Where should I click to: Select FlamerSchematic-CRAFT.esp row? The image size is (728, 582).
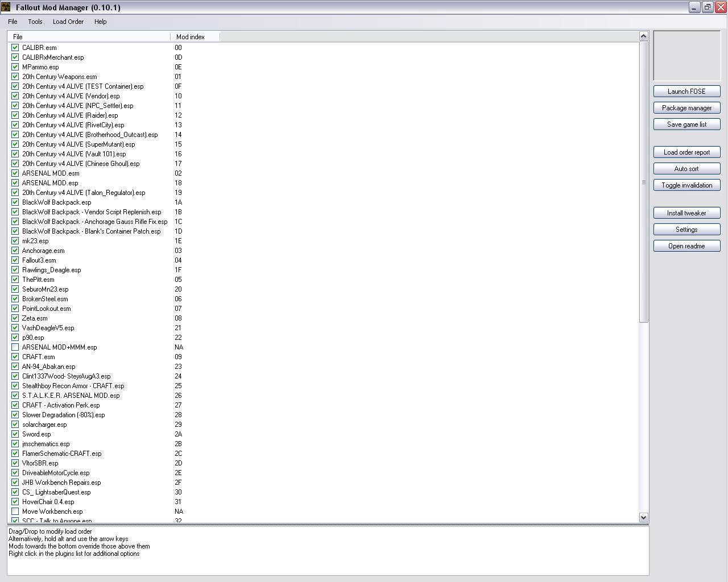point(61,454)
